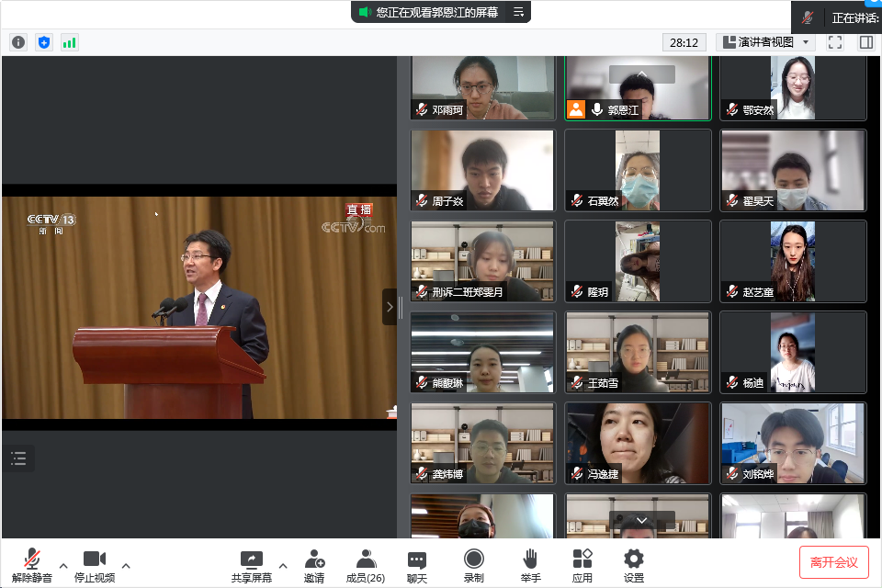Image resolution: width=882 pixels, height=588 pixels.
Task: Start sharing with 共享屏幕
Action: tap(251, 565)
